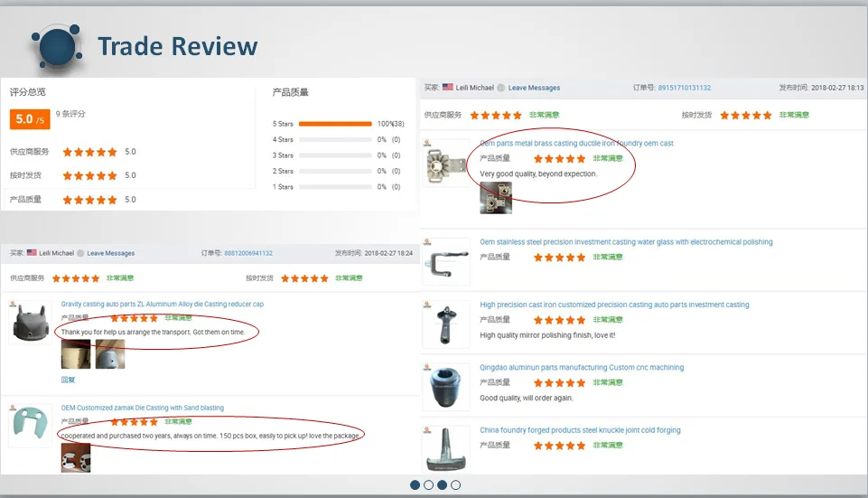Open 'Qingdao aluminun parts manufacturing' product link
Viewport: 868px width, 498px height.
[582, 367]
